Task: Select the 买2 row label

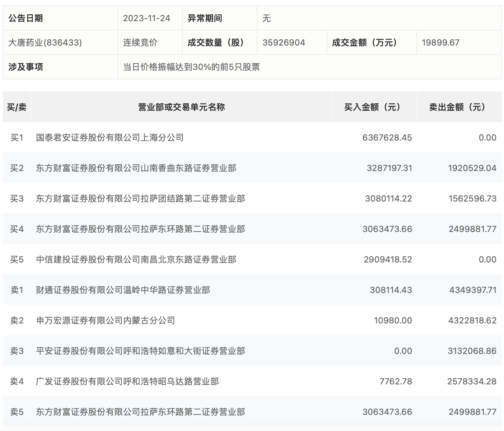Action: point(17,168)
